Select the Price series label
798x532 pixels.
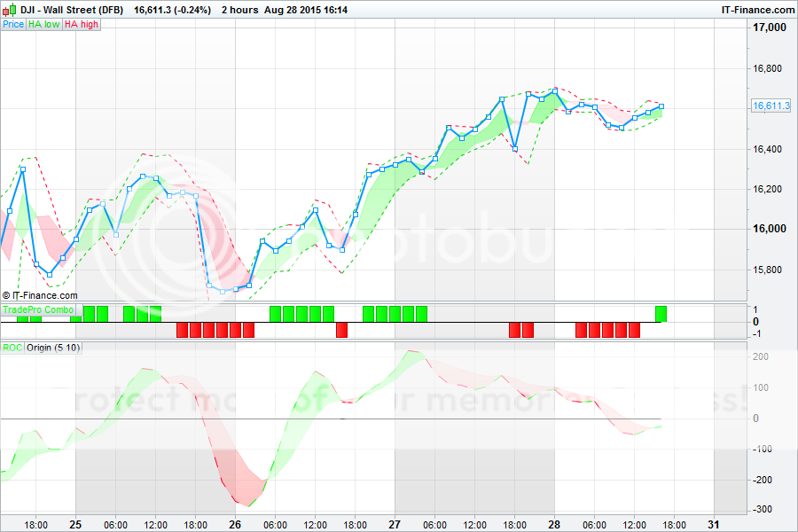13,24
